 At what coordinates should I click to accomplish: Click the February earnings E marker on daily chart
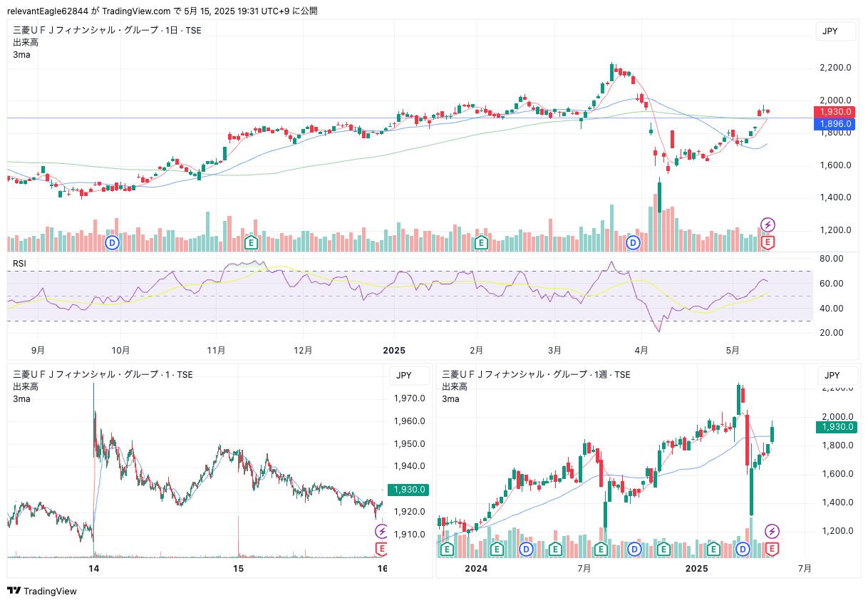(481, 243)
